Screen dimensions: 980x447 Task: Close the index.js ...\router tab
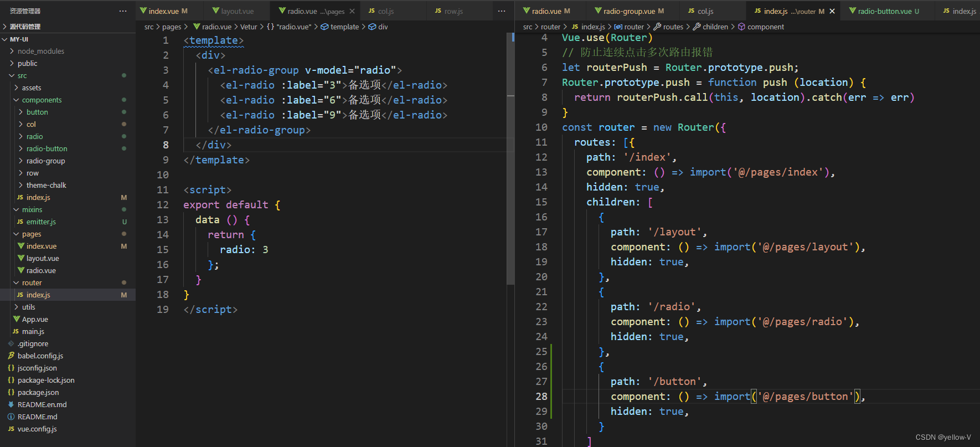(832, 11)
